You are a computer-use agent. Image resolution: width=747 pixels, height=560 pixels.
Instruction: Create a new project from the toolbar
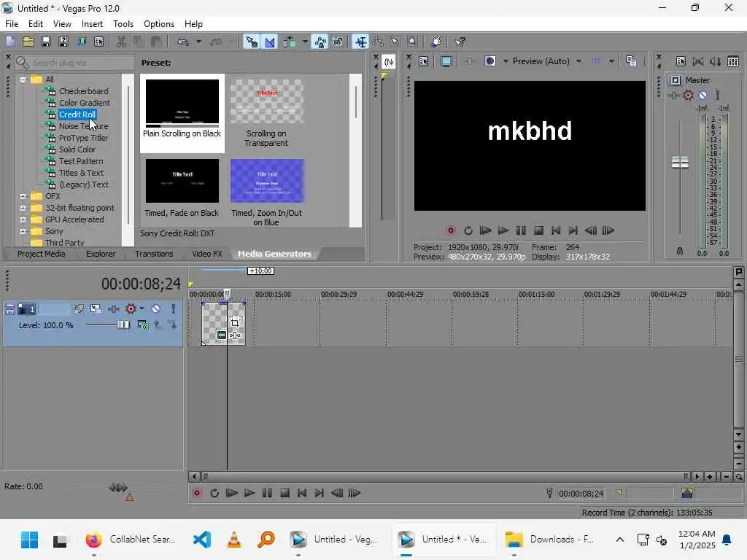(x=10, y=42)
